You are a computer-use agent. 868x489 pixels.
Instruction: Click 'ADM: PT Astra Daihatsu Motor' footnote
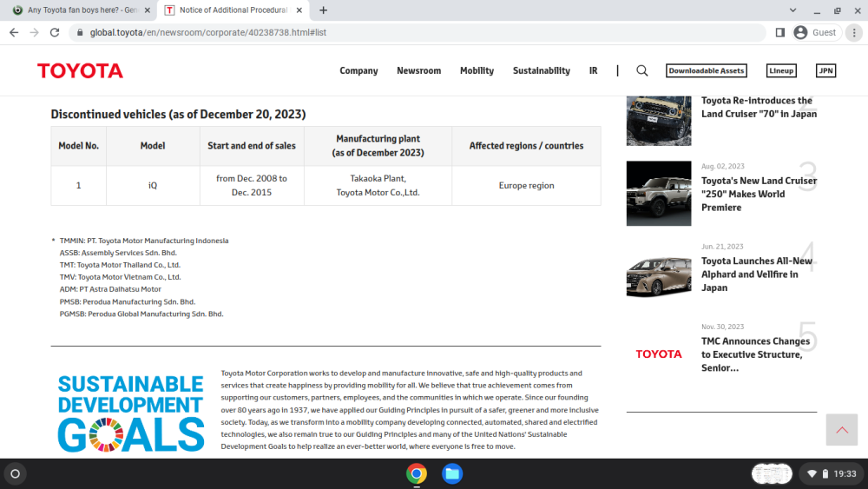click(x=111, y=289)
